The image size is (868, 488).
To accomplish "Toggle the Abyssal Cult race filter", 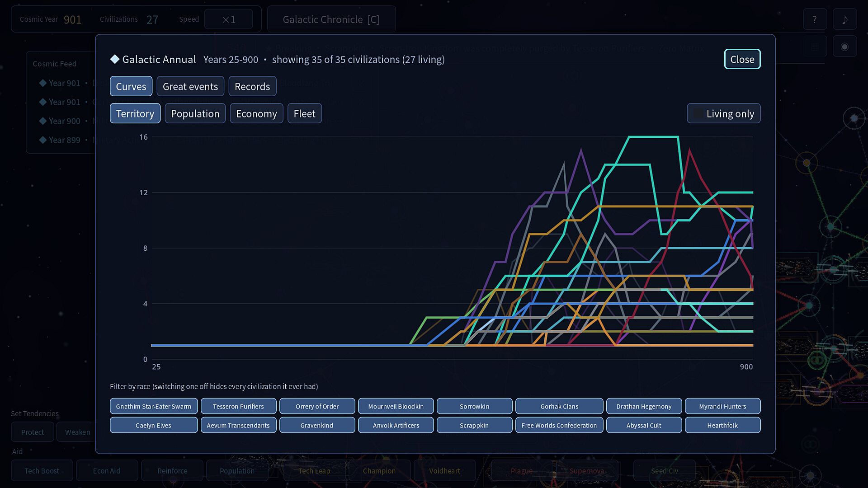I will 644,425.
